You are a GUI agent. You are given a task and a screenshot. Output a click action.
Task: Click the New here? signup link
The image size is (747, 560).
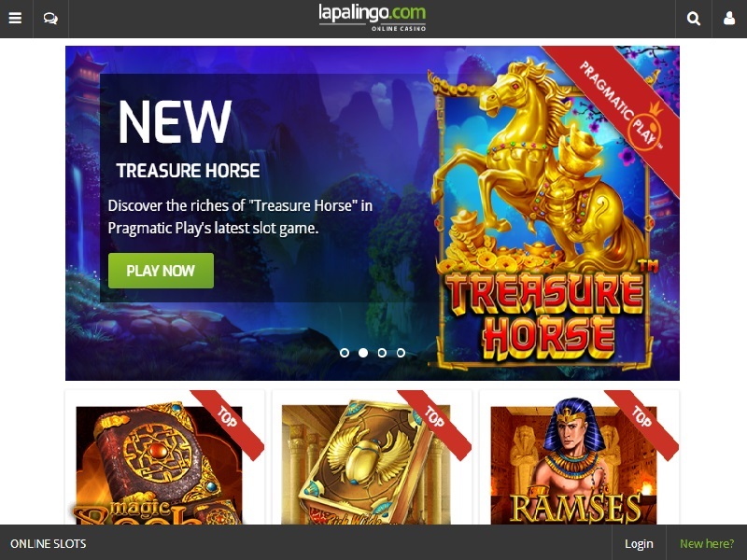pyautogui.click(x=707, y=543)
